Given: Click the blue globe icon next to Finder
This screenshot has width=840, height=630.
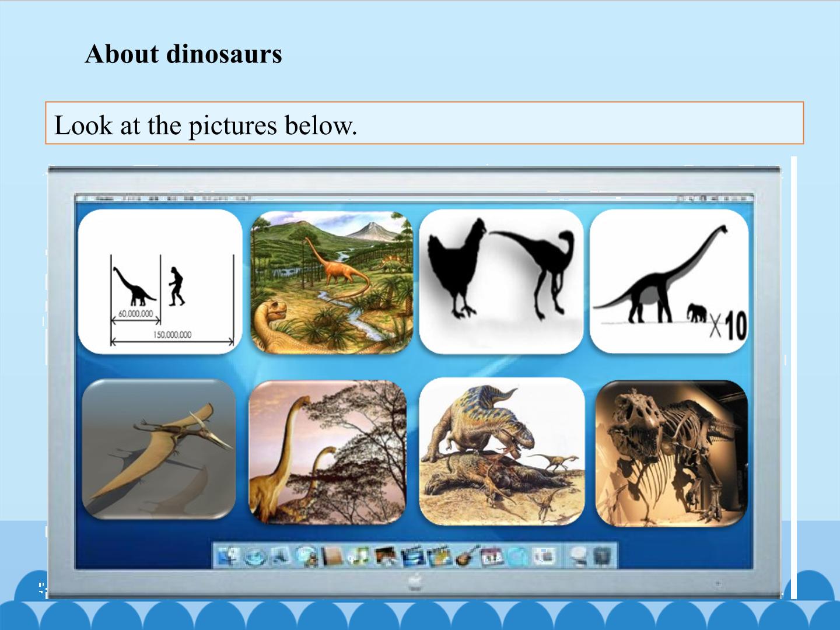Looking at the screenshot, I should (x=256, y=556).
